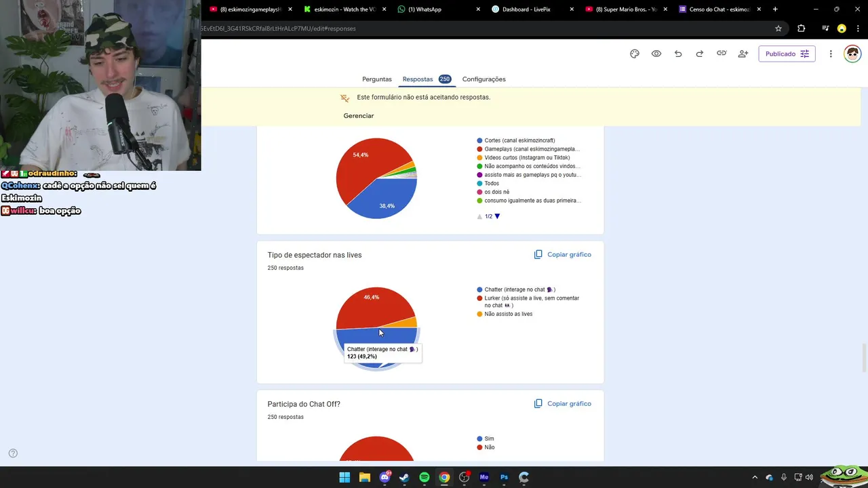Click the Lurker legend red dot
The width and height of the screenshot is (868, 488).
coord(479,298)
